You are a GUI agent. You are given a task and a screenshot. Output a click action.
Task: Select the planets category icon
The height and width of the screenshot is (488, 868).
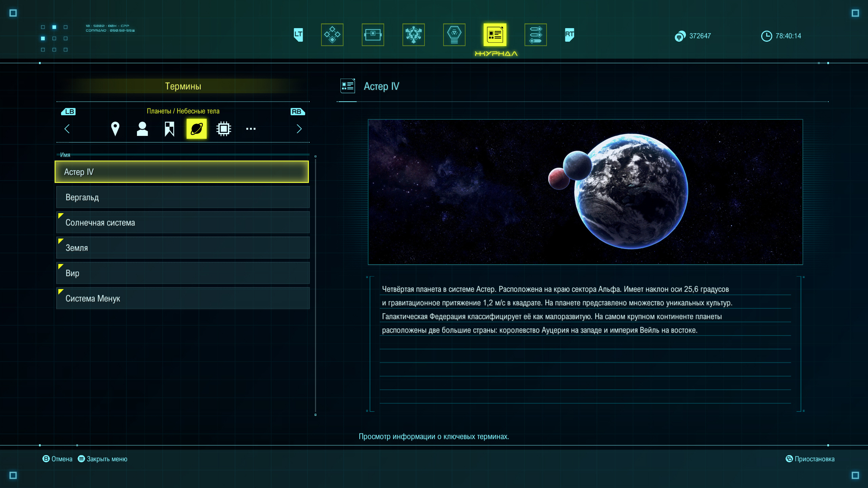click(x=196, y=129)
